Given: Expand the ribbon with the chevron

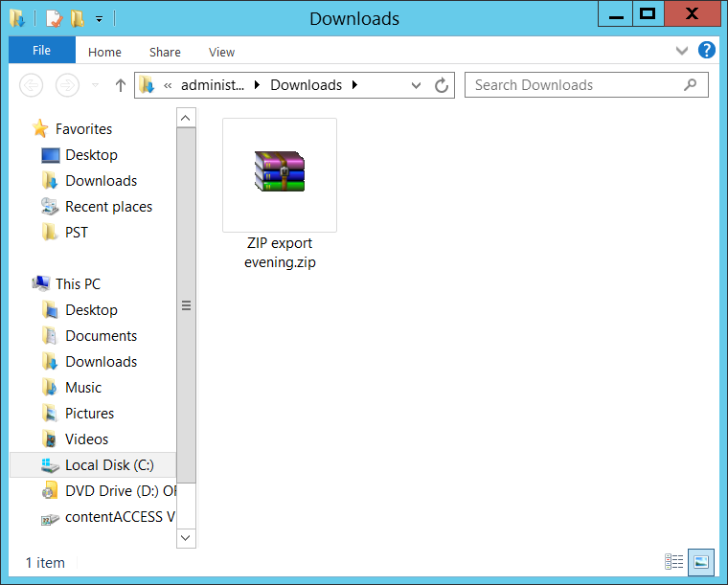Looking at the screenshot, I should pyautogui.click(x=682, y=51).
